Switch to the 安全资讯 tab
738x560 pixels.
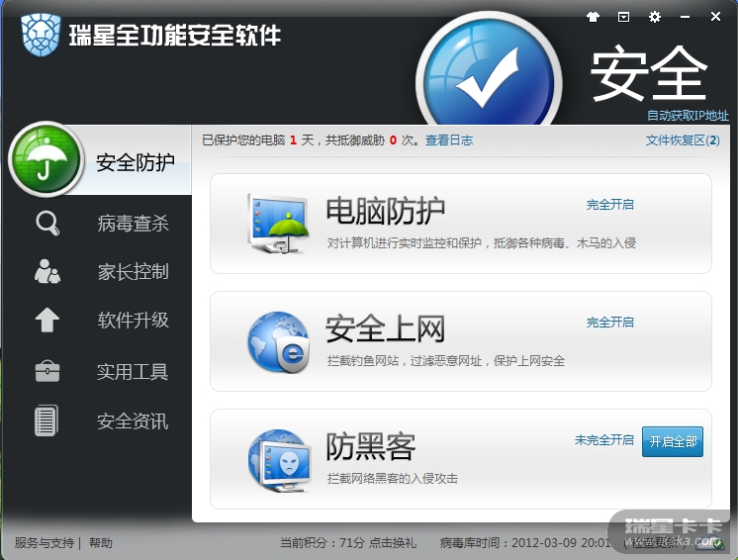coord(133,421)
